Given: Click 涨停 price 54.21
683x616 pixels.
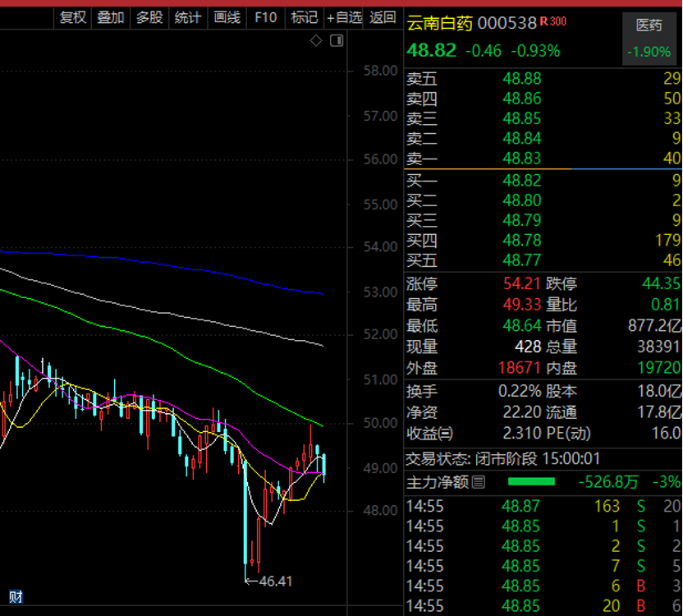Looking at the screenshot, I should click(522, 284).
